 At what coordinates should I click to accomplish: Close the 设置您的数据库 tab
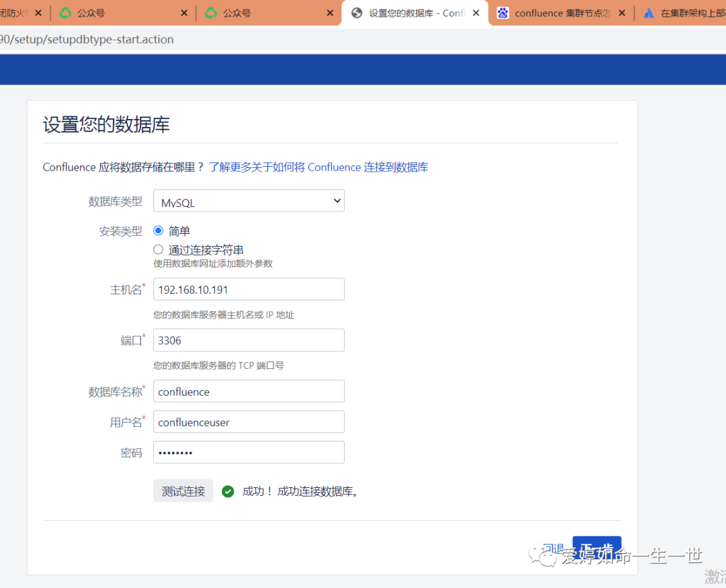(476, 13)
